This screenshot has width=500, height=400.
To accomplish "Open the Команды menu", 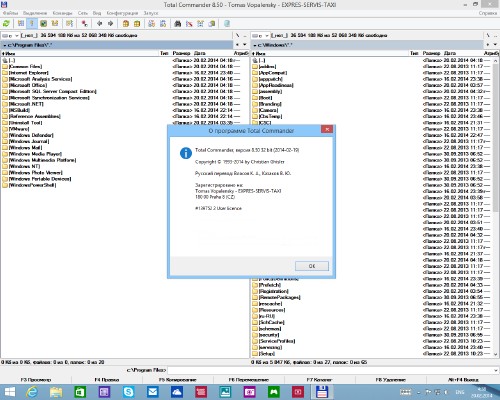I will 62,13.
